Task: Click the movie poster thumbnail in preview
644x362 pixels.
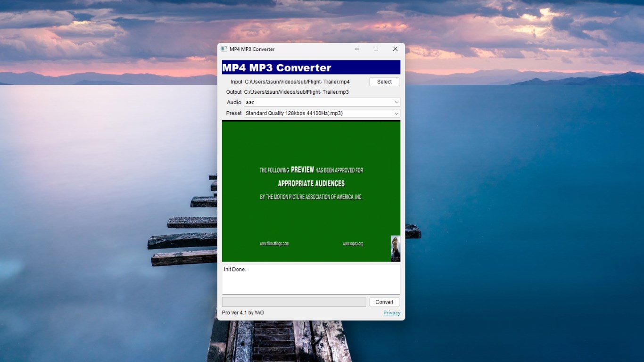Action: click(395, 248)
